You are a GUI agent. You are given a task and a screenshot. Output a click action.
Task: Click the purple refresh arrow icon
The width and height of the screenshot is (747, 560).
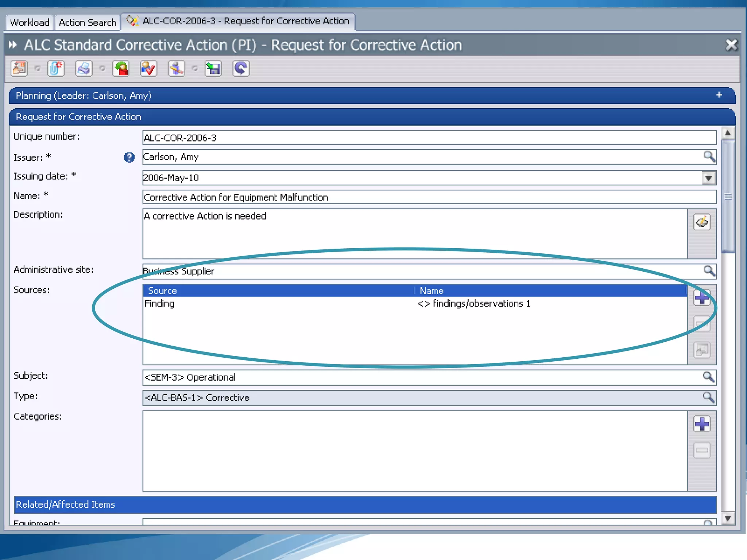[x=241, y=69]
